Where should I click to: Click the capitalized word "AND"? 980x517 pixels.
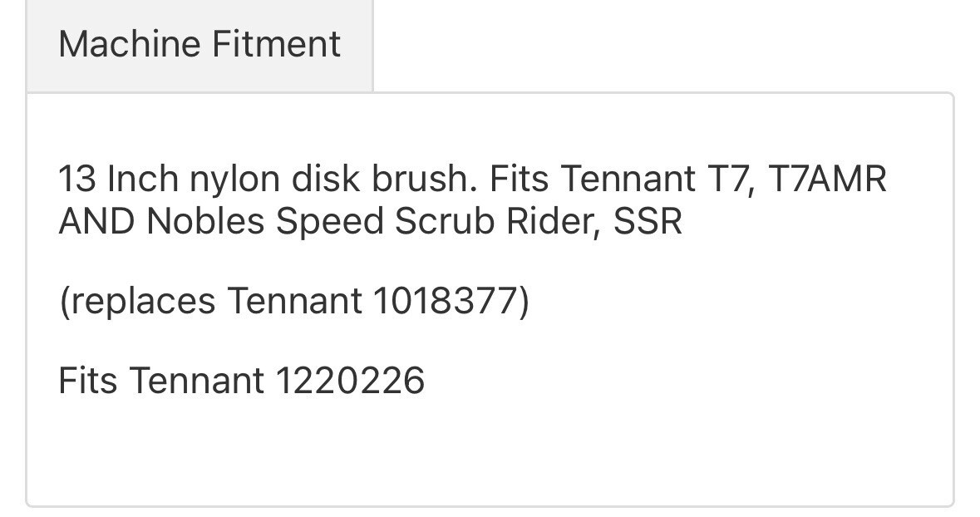point(96,222)
